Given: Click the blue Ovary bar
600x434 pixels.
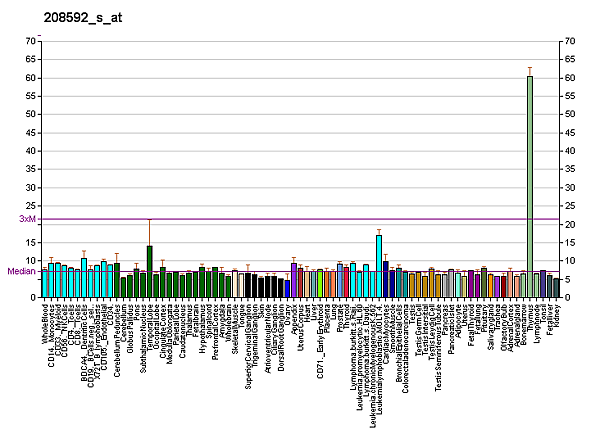Looking at the screenshot, I should coord(287,288).
